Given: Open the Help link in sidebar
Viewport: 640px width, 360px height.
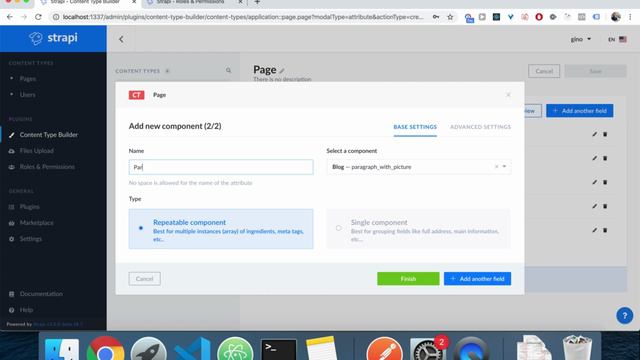Looking at the screenshot, I should pos(26,309).
